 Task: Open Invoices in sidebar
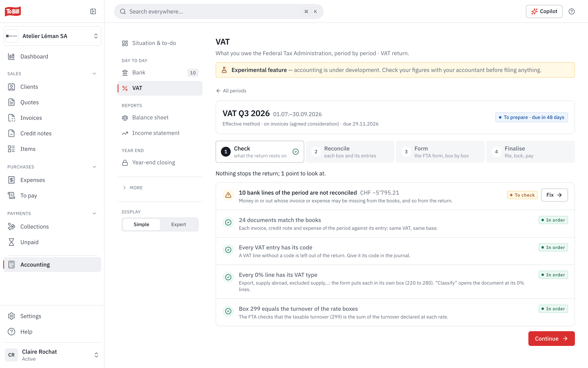(52, 118)
